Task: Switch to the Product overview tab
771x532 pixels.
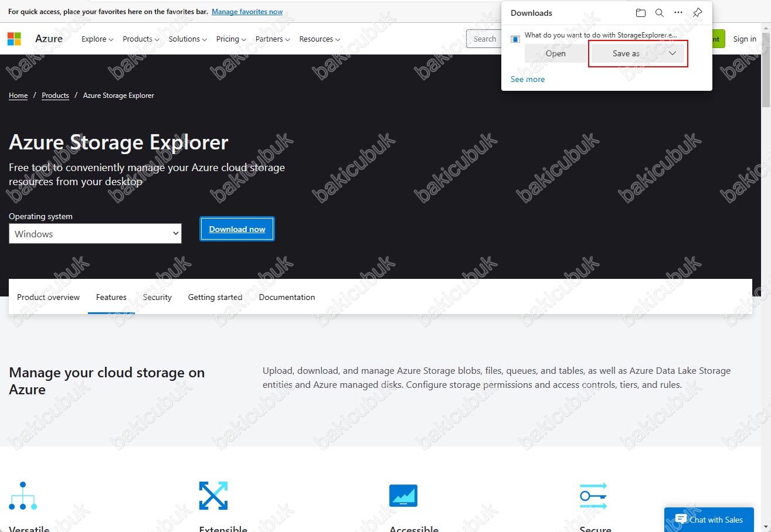Action: tap(48, 297)
